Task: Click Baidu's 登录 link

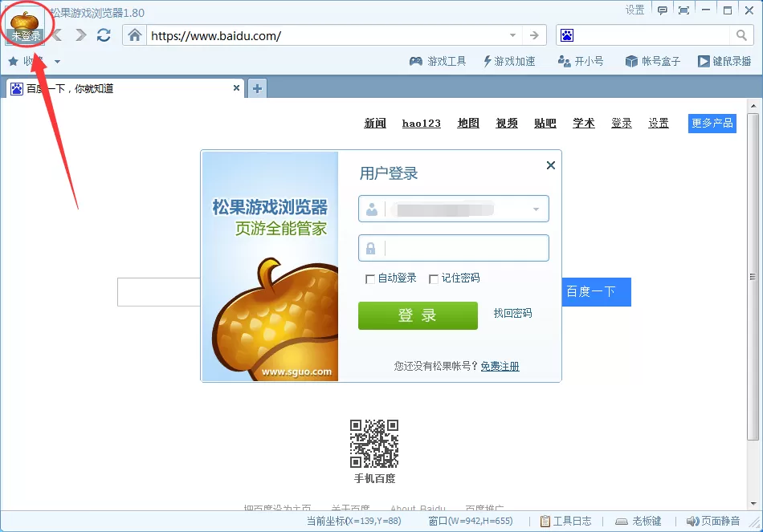Action: click(x=622, y=124)
